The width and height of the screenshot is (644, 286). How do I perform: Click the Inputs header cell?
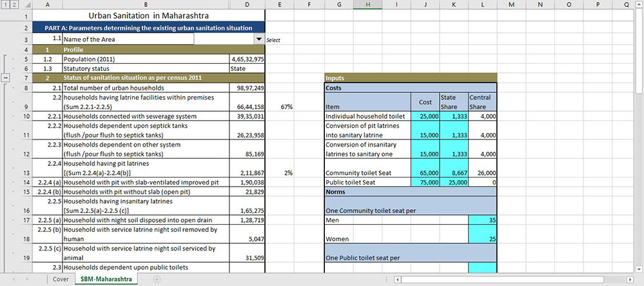pos(411,77)
